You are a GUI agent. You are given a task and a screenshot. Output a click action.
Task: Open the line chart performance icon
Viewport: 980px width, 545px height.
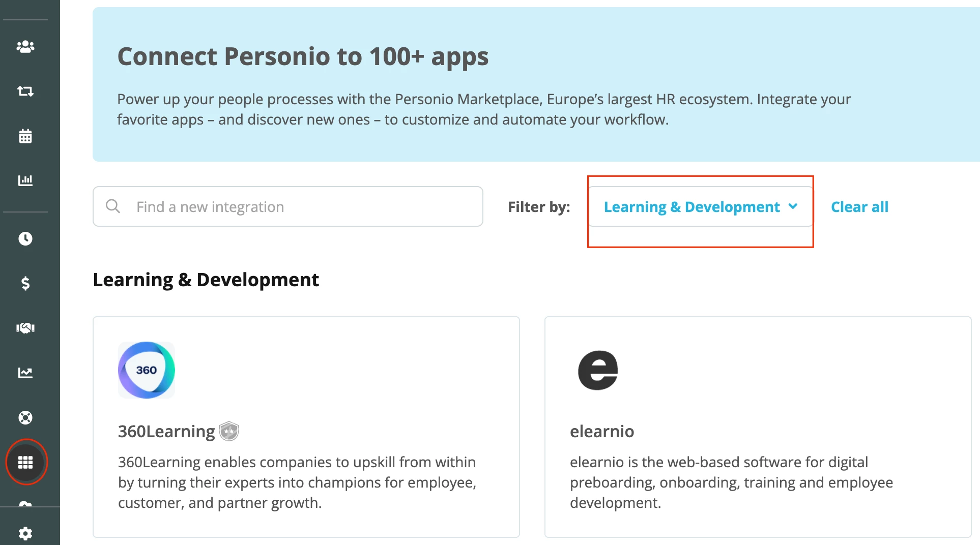point(25,373)
